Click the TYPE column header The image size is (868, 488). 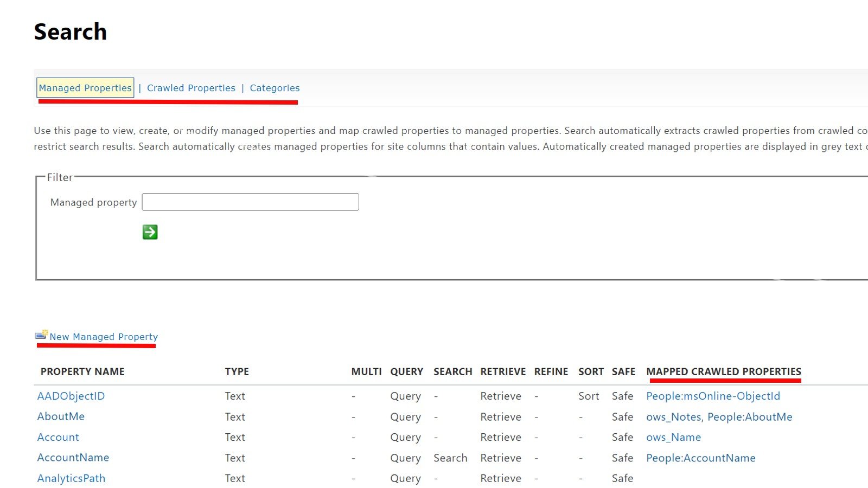[237, 371]
